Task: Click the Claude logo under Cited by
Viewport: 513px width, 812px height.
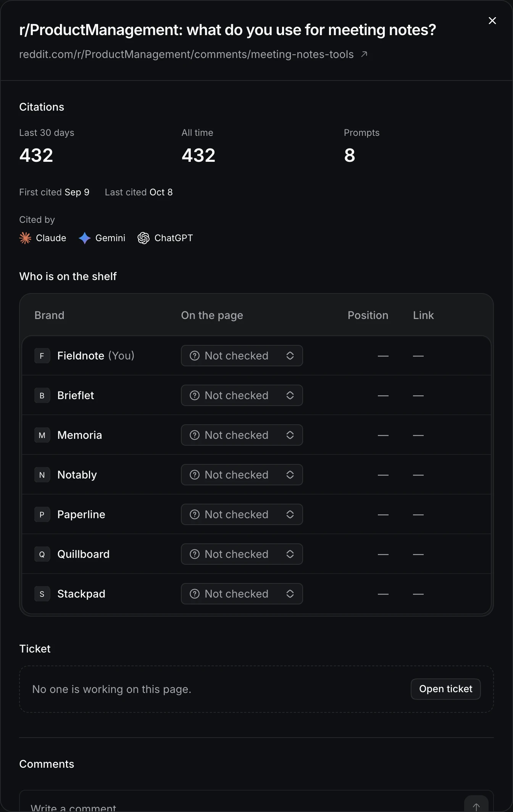Action: pos(25,238)
